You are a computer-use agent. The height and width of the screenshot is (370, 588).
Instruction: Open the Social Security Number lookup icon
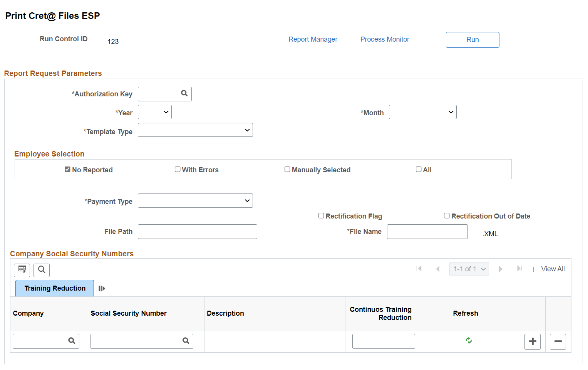pyautogui.click(x=186, y=341)
